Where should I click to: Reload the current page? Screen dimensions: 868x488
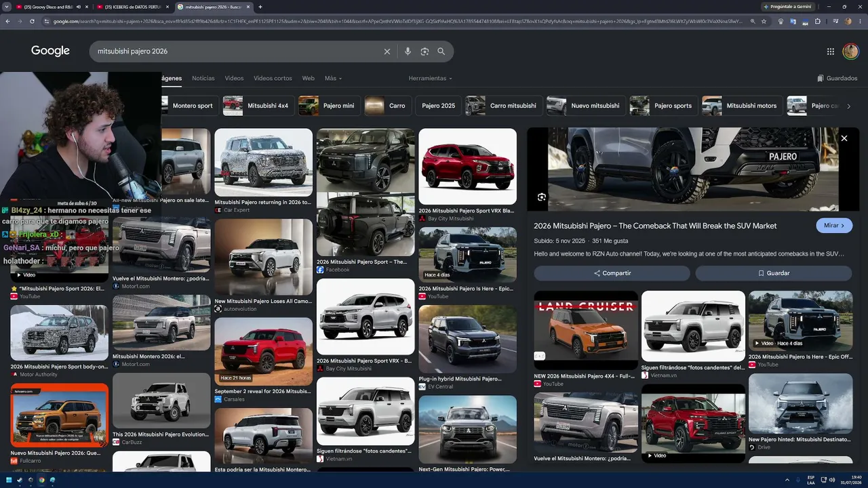pyautogui.click(x=32, y=21)
